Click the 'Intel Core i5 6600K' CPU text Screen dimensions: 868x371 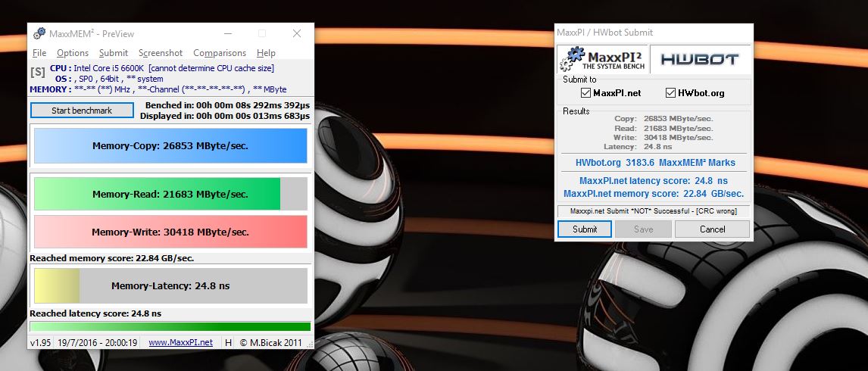click(109, 68)
